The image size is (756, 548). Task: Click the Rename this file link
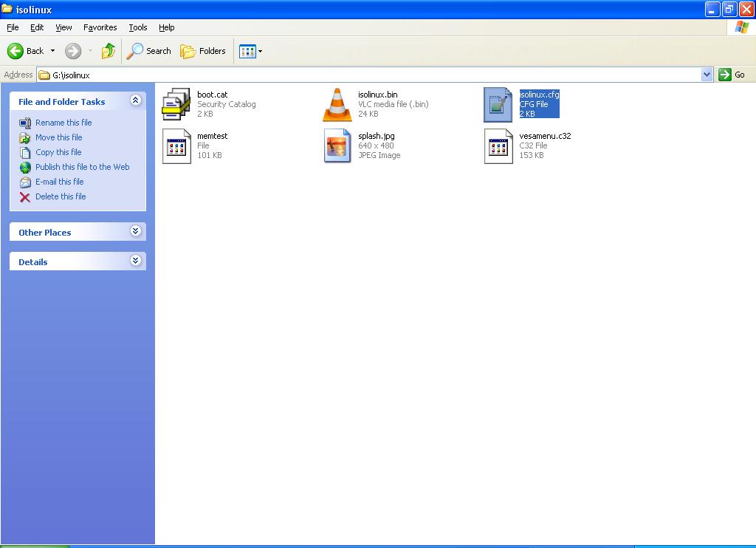[x=63, y=123]
